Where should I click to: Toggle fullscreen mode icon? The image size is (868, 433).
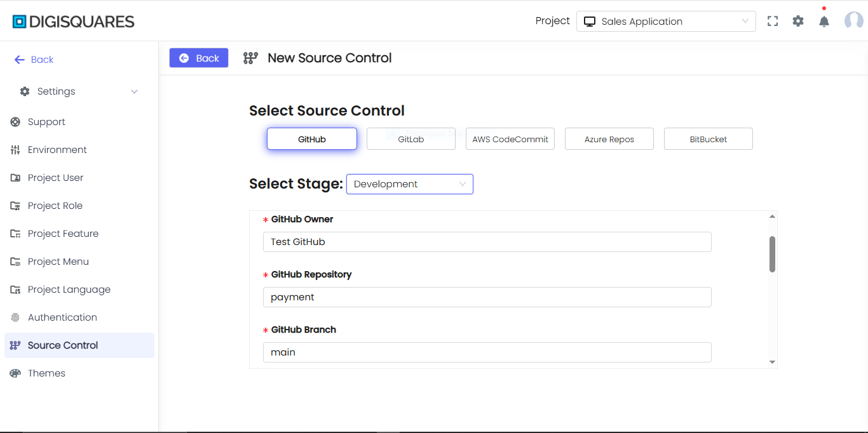pyautogui.click(x=773, y=21)
